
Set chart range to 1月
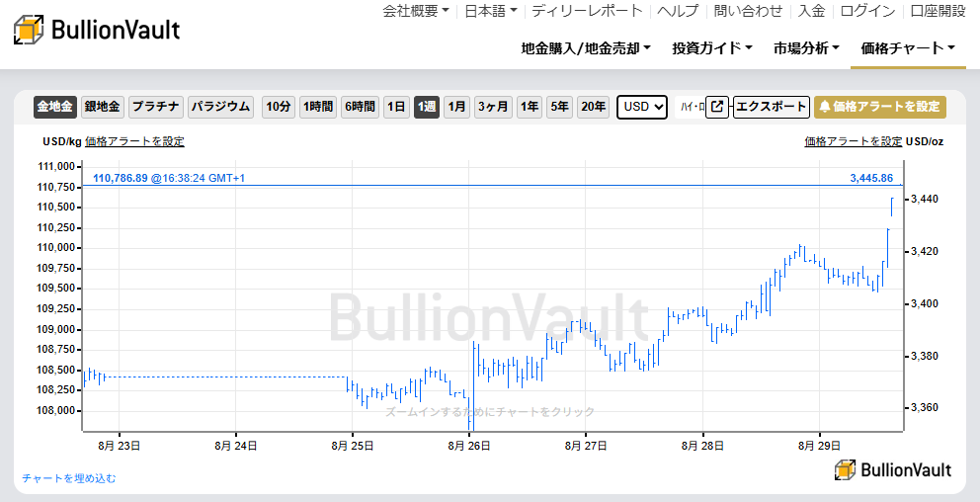(x=456, y=107)
